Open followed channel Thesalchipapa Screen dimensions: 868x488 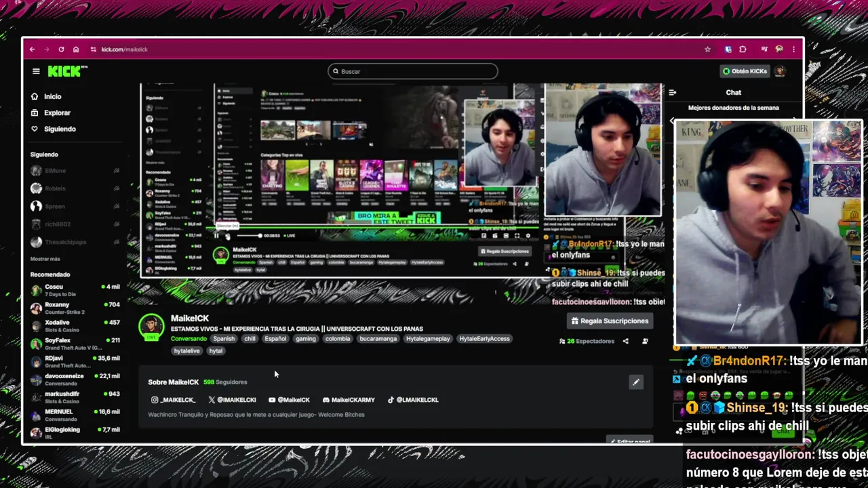[75, 242]
